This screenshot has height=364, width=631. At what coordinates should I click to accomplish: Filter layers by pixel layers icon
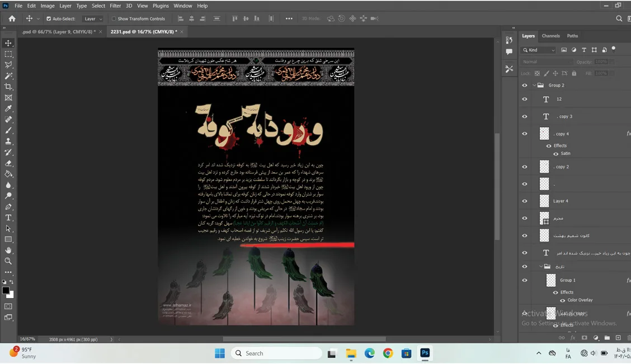(564, 50)
